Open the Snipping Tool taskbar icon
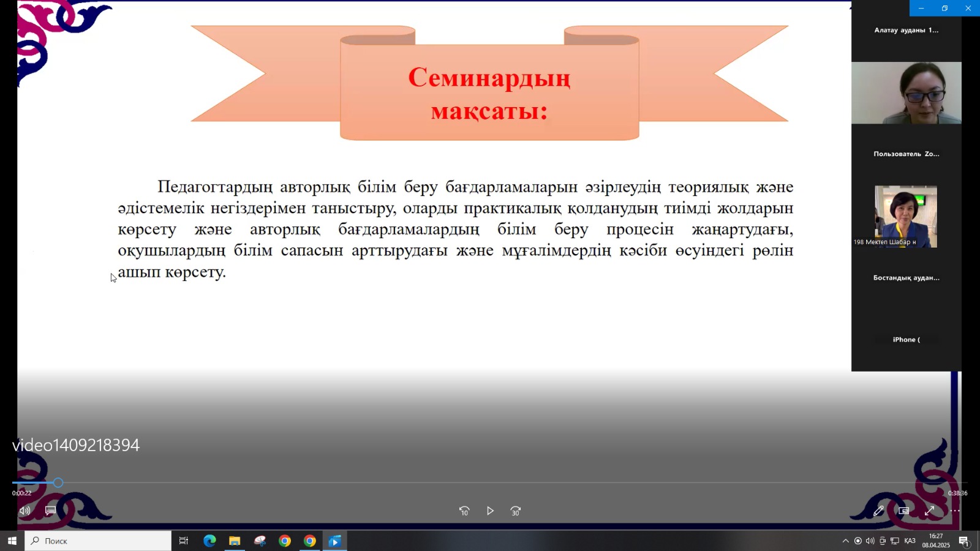This screenshot has width=980, height=551. pos(260,541)
